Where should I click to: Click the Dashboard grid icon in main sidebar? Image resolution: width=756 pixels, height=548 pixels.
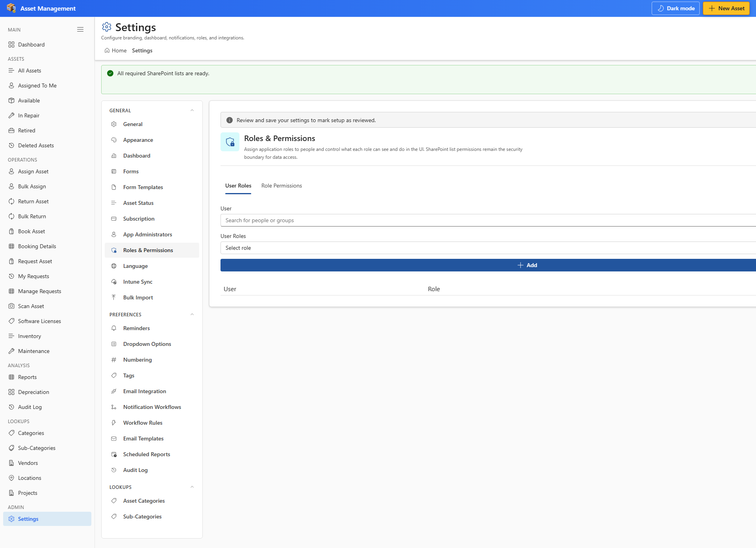(x=11, y=45)
